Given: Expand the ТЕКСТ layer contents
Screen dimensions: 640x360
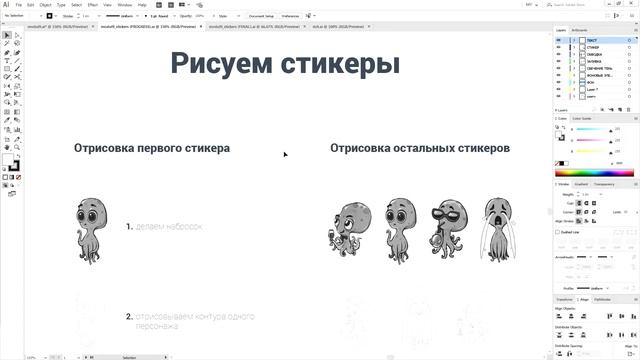Looking at the screenshot, I should pos(574,40).
